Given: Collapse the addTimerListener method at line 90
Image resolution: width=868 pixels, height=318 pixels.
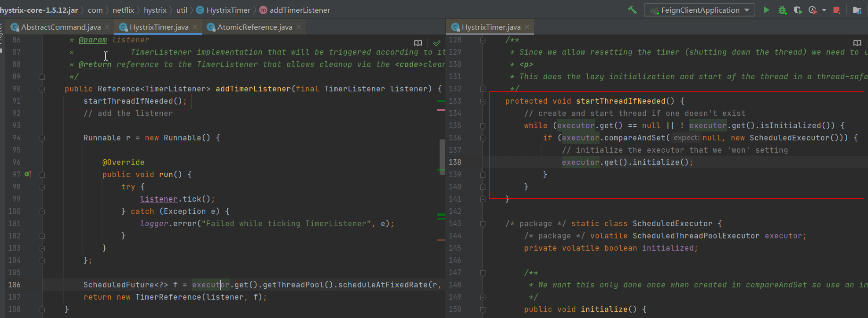Looking at the screenshot, I should 42,89.
